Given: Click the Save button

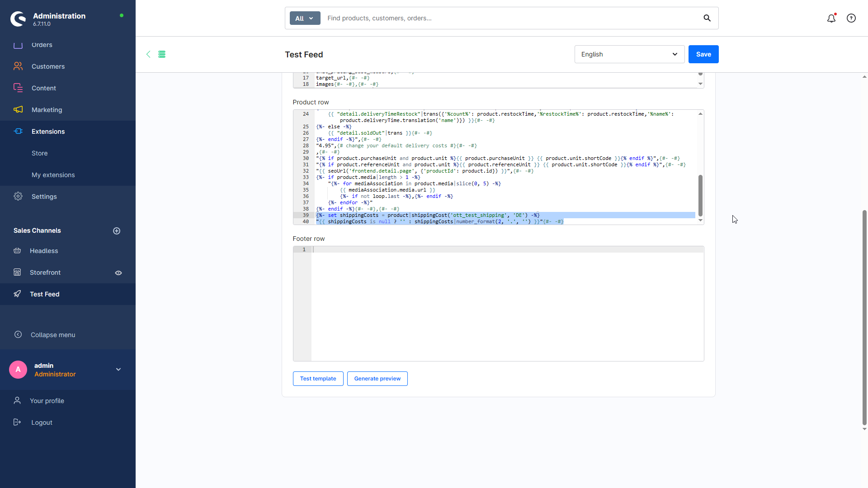Looking at the screenshot, I should click(703, 54).
